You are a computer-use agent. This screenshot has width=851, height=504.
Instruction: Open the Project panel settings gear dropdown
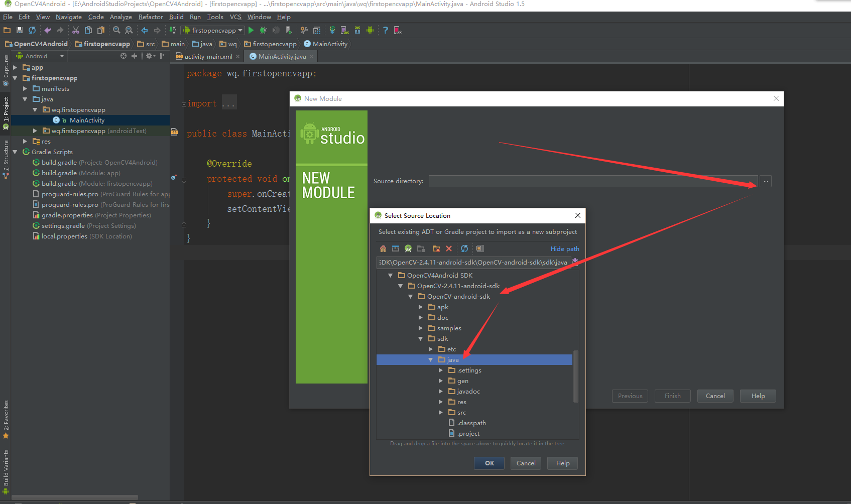pyautogui.click(x=151, y=56)
